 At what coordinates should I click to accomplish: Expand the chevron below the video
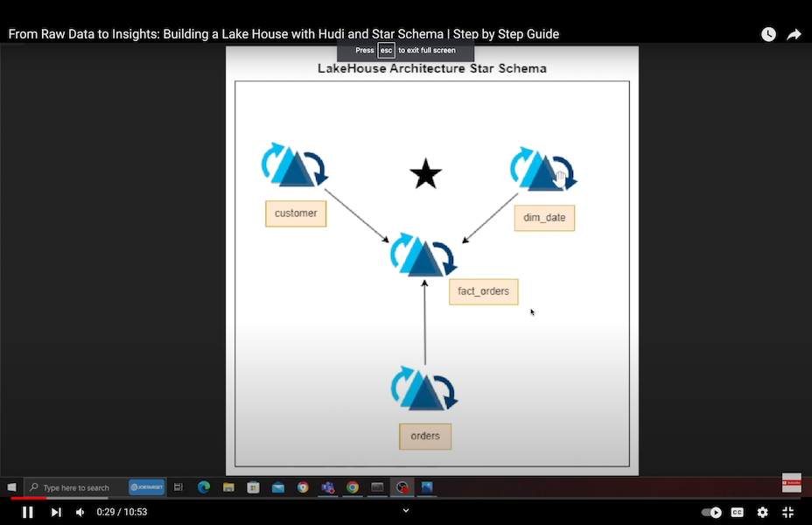point(406,510)
